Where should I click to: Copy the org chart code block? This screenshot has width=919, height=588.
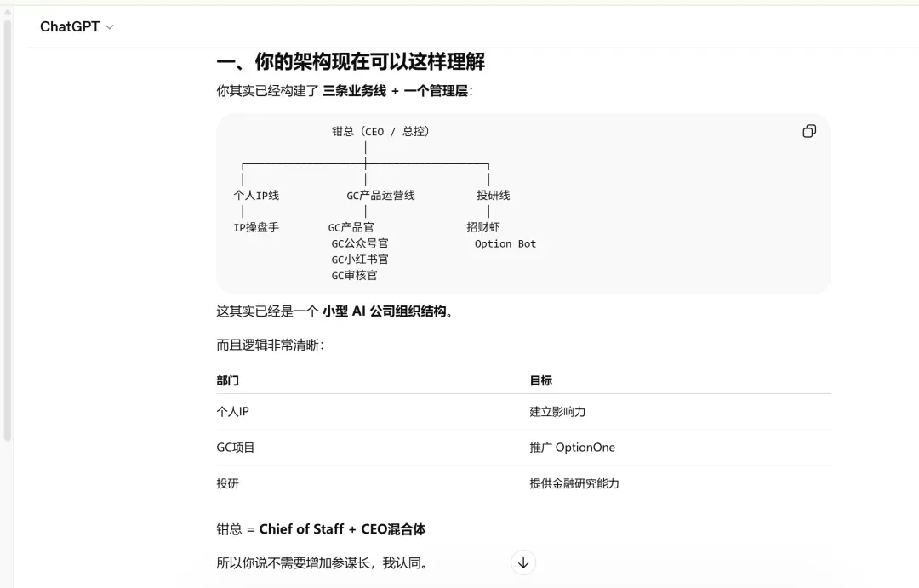(809, 131)
